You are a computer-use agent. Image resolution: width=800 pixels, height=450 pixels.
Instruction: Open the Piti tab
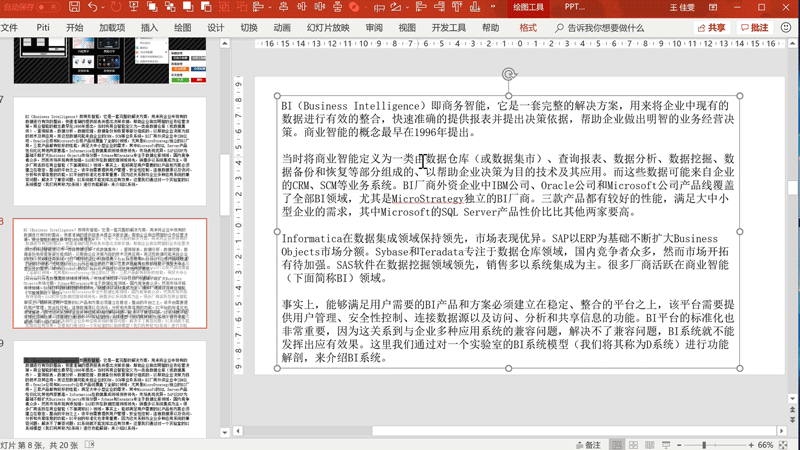point(43,28)
